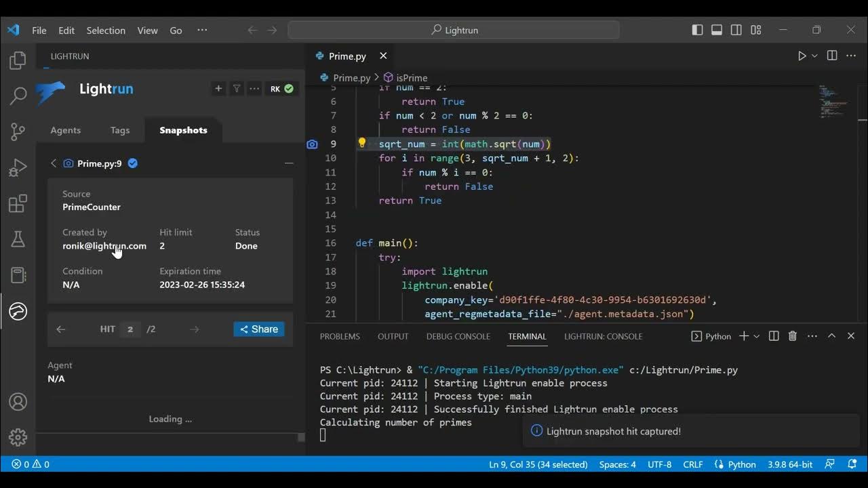Open the notifications bell in status bar

(x=852, y=464)
